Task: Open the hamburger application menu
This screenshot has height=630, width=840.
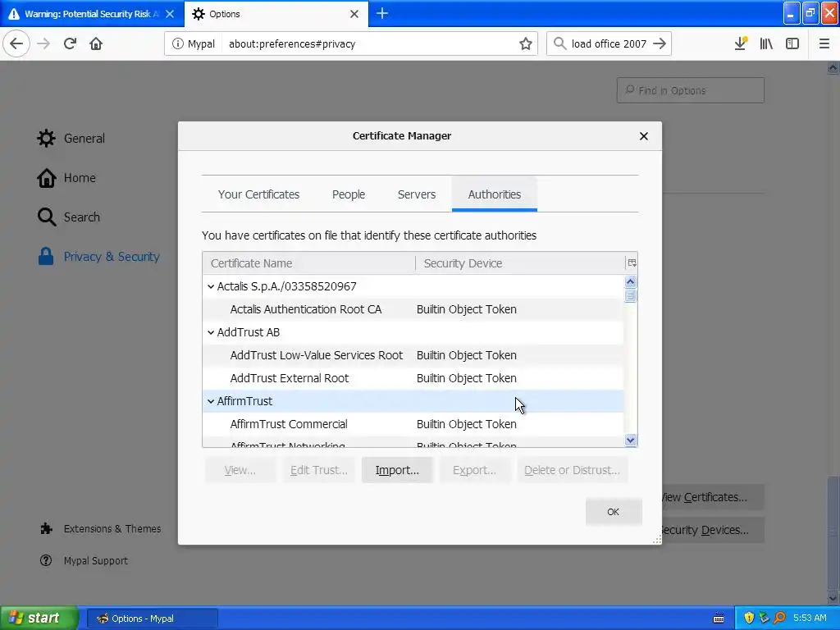Action: [824, 43]
